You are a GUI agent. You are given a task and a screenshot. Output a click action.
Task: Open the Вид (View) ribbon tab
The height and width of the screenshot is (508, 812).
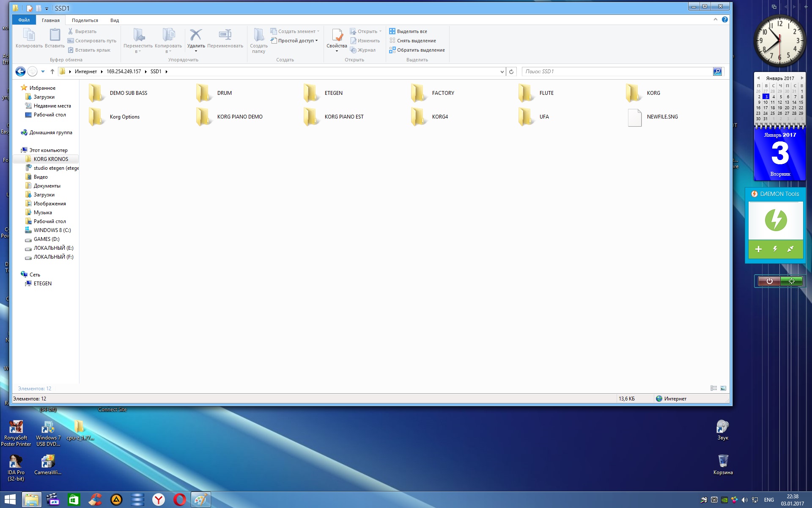115,20
